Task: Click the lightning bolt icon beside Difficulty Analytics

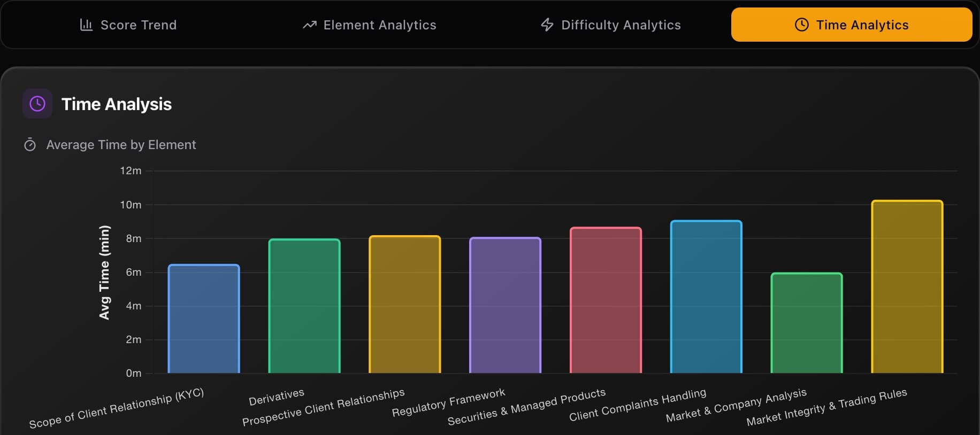Action: tap(547, 25)
